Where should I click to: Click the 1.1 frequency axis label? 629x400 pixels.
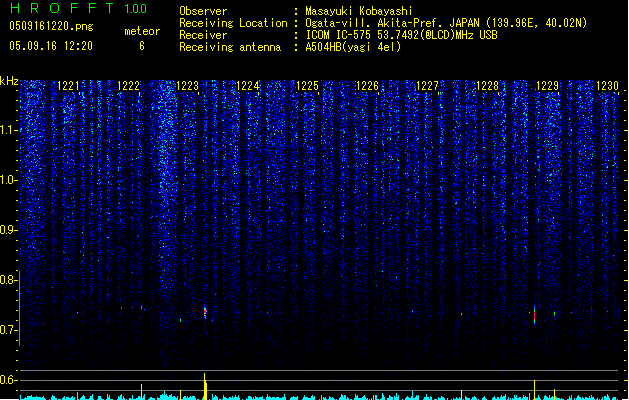click(9, 130)
